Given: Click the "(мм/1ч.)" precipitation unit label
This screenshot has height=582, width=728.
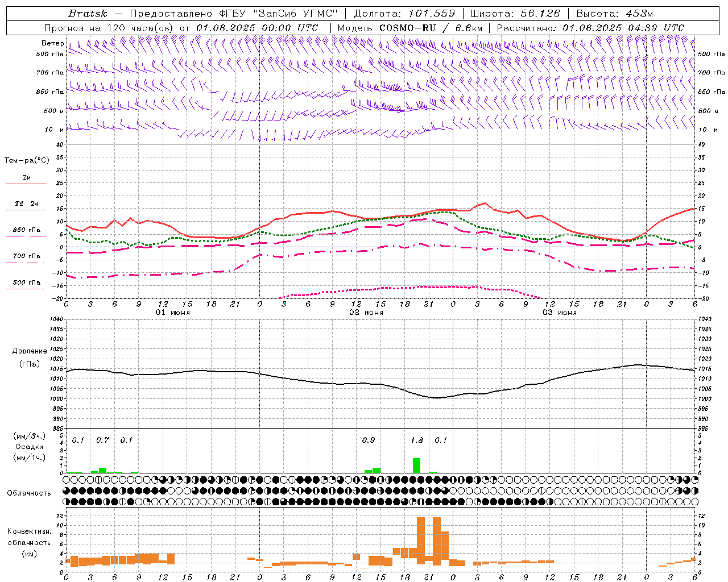Looking at the screenshot, I should [x=29, y=458].
